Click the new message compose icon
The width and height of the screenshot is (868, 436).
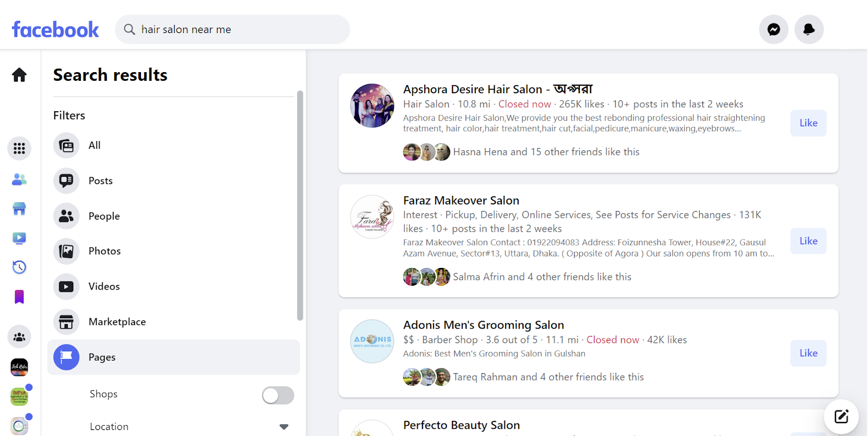point(841,416)
